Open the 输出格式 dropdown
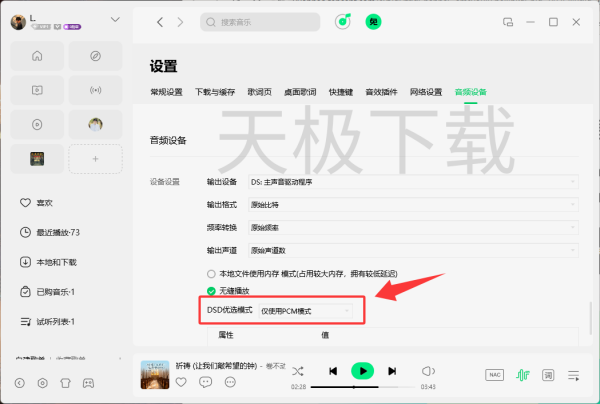Viewport: 600px width, 404px height. pyautogui.click(x=413, y=204)
